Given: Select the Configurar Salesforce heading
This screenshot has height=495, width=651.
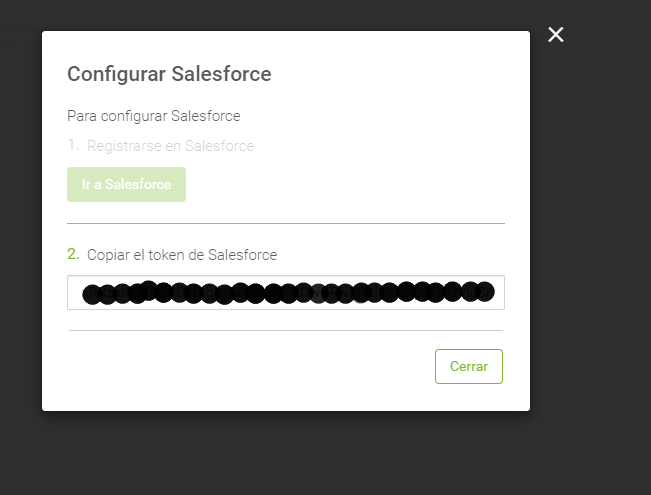Looking at the screenshot, I should (169, 74).
